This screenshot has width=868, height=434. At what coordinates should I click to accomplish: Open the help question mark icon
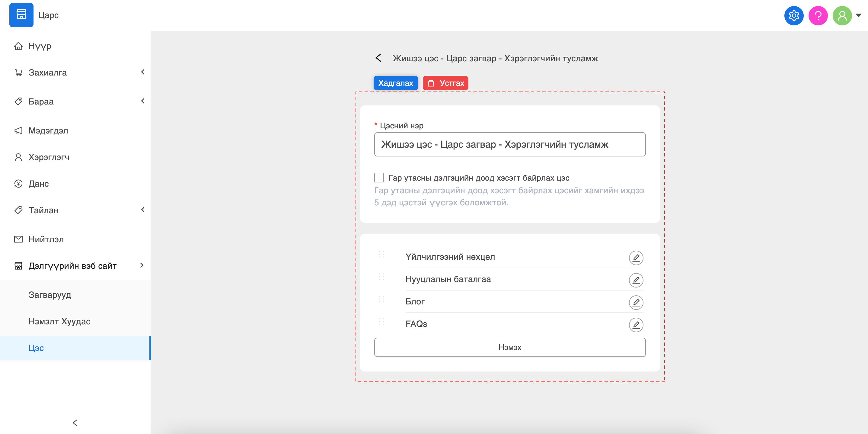pyautogui.click(x=818, y=15)
